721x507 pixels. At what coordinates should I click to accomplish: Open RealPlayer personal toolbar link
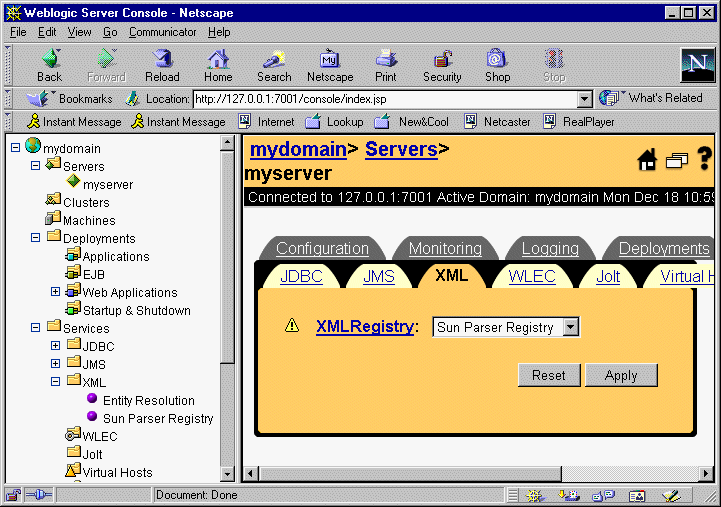[579, 122]
